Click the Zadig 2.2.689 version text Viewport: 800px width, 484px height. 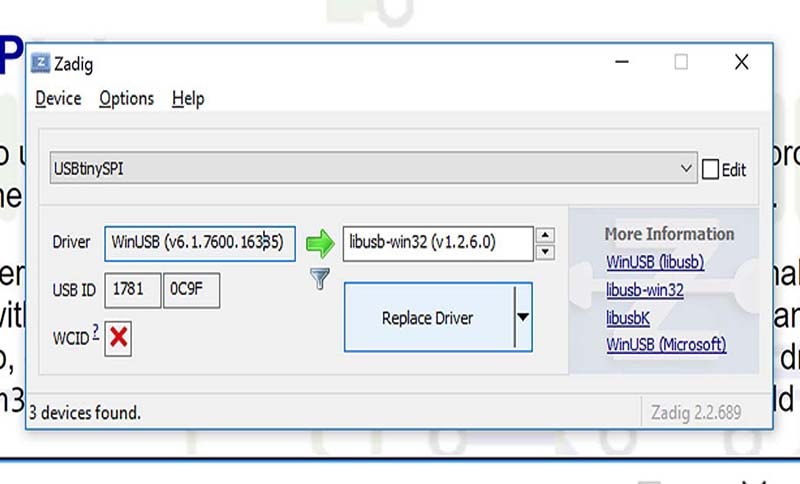tap(696, 412)
